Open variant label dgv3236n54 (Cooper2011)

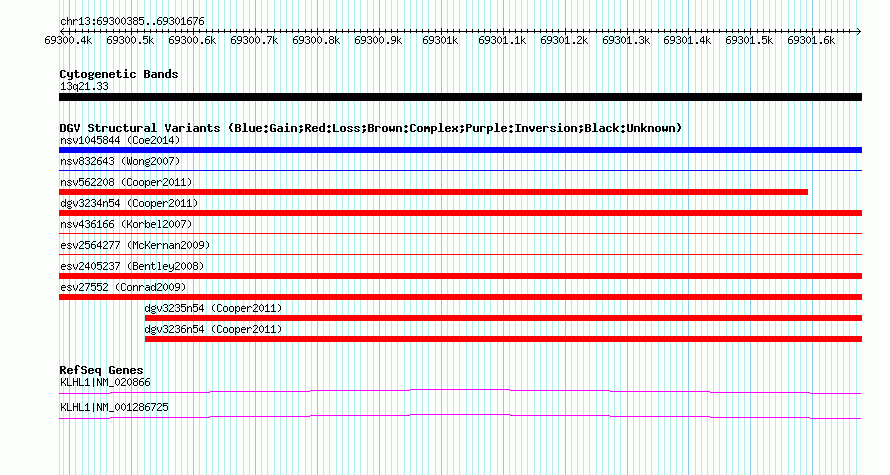(x=213, y=329)
